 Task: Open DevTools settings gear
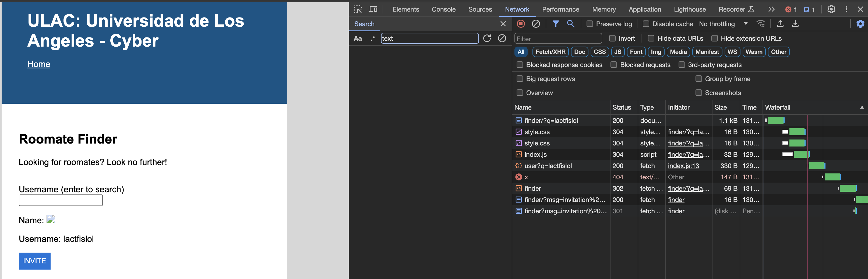coord(831,9)
